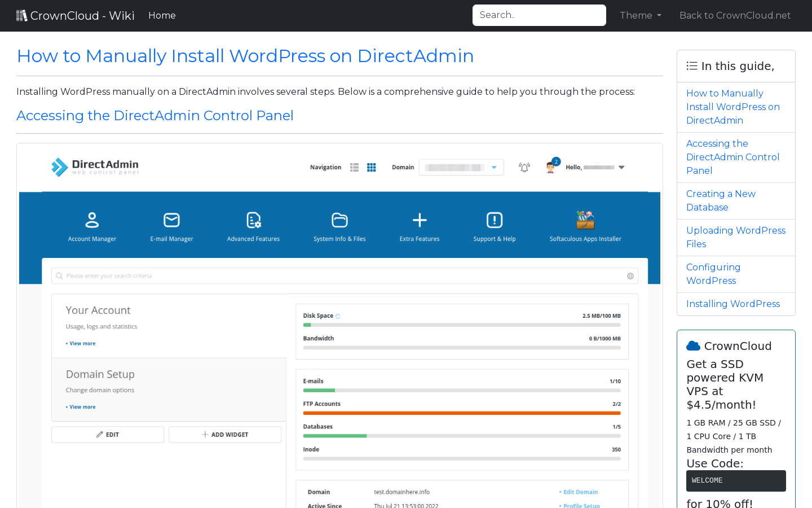This screenshot has height=508, width=812.
Task: Click inside the wiki Search field
Action: click(539, 15)
